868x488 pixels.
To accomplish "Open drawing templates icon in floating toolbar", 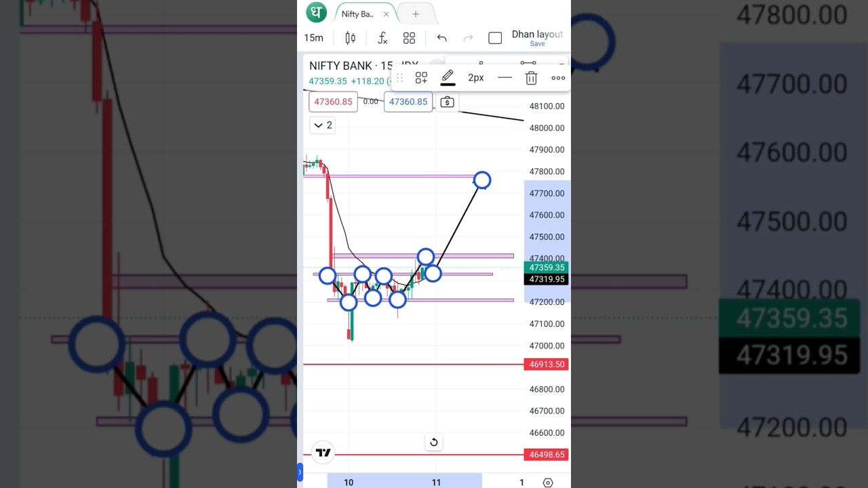I will [x=421, y=78].
